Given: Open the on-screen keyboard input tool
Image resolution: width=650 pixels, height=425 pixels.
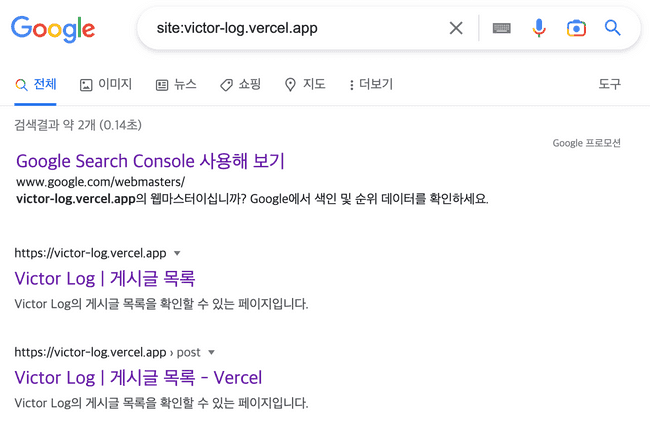Looking at the screenshot, I should (x=502, y=28).
